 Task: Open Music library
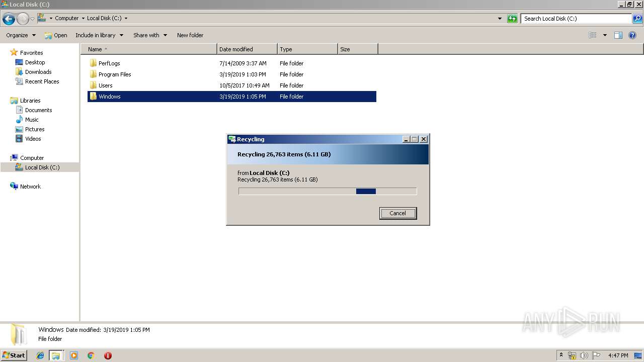point(32,120)
